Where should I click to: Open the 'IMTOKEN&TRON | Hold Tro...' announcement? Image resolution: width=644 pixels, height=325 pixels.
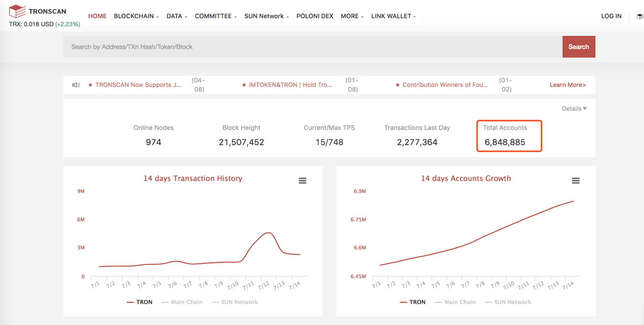[x=290, y=85]
